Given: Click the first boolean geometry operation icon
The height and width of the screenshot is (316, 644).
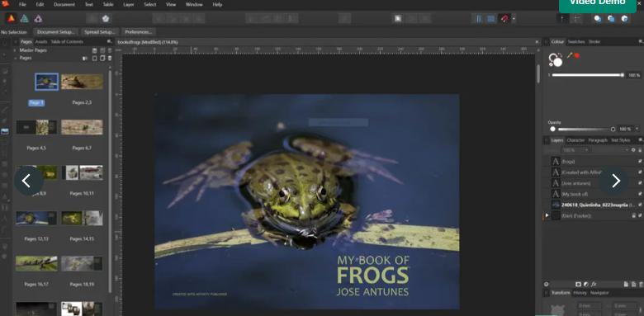Looking at the screenshot, I should coord(598,18).
